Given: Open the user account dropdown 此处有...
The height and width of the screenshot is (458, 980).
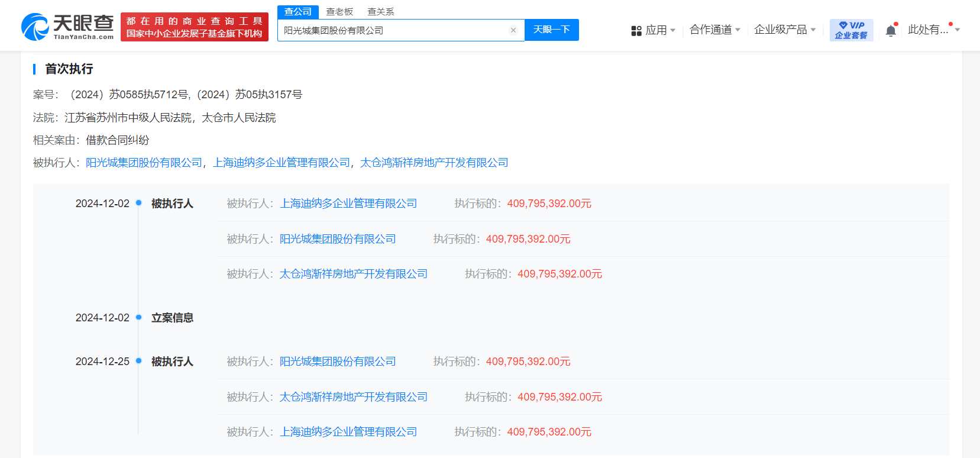Looking at the screenshot, I should click(934, 30).
